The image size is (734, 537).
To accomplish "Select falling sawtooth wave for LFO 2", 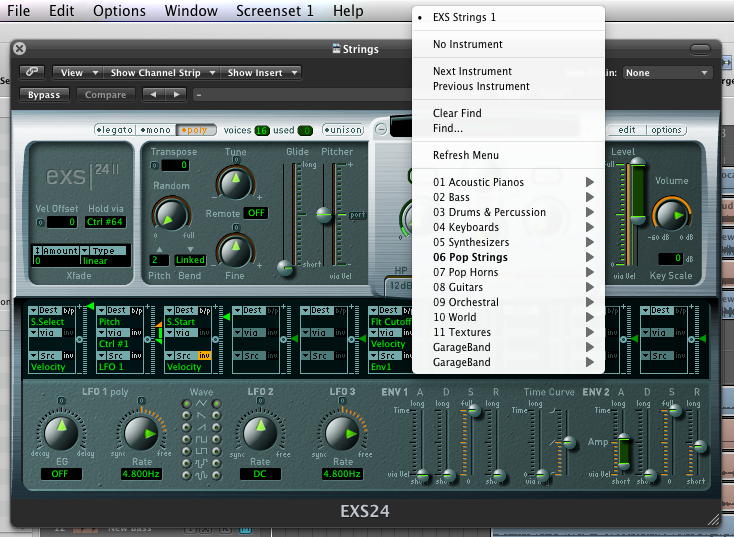I will tap(217, 415).
